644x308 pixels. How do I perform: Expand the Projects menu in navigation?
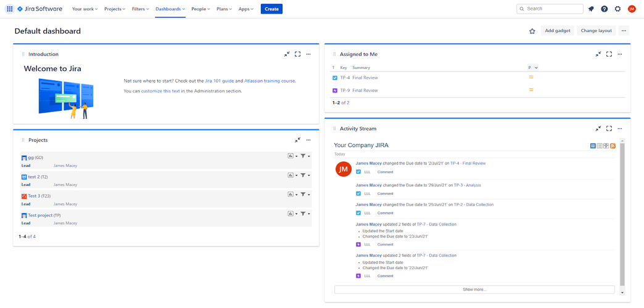click(x=115, y=9)
